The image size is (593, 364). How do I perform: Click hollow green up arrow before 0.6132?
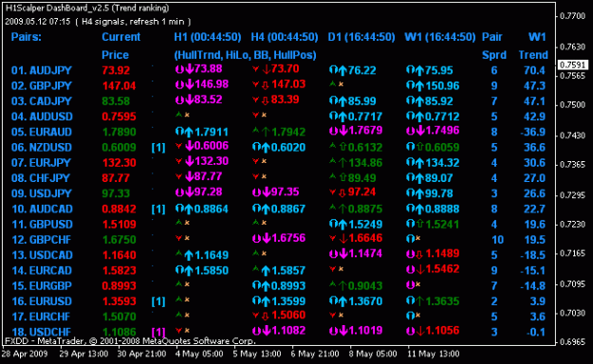pos(343,148)
